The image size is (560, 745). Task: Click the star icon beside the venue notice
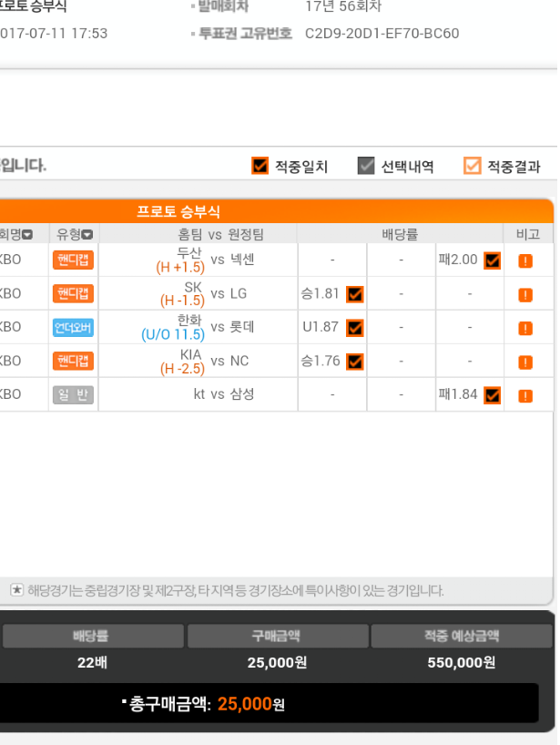(17, 590)
